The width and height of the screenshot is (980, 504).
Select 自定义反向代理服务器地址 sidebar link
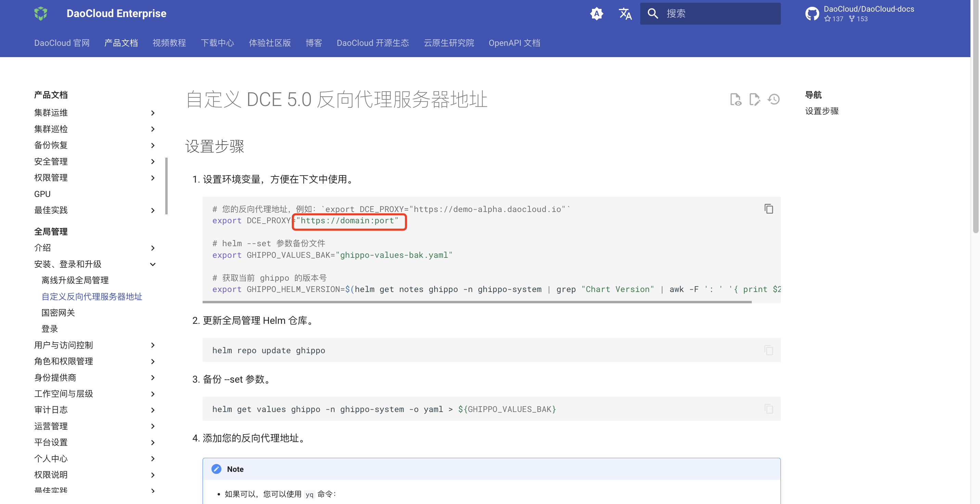pyautogui.click(x=92, y=296)
